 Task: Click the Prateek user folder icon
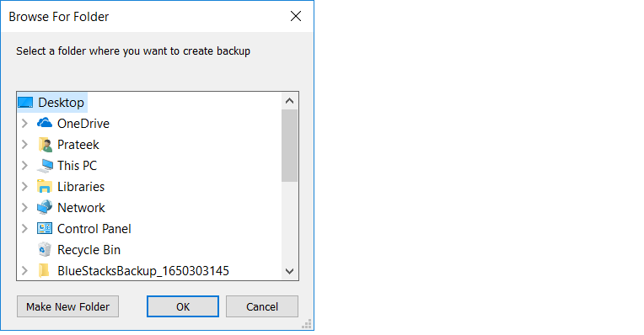coord(45,144)
